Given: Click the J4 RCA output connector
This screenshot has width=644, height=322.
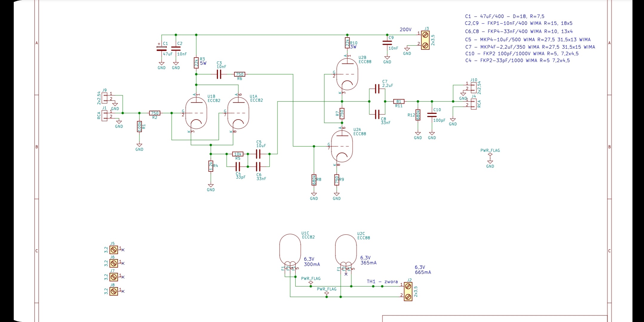Looking at the screenshot, I should coord(474,104).
